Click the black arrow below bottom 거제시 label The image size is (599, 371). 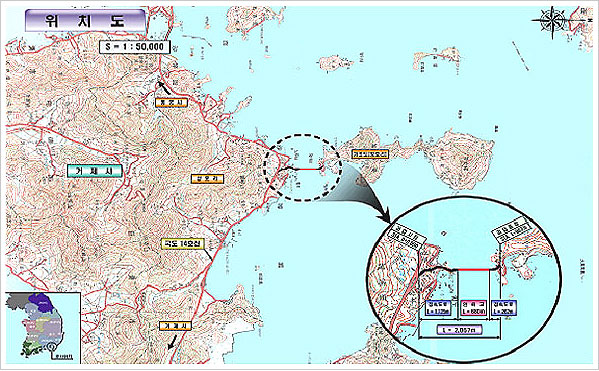tap(172, 342)
